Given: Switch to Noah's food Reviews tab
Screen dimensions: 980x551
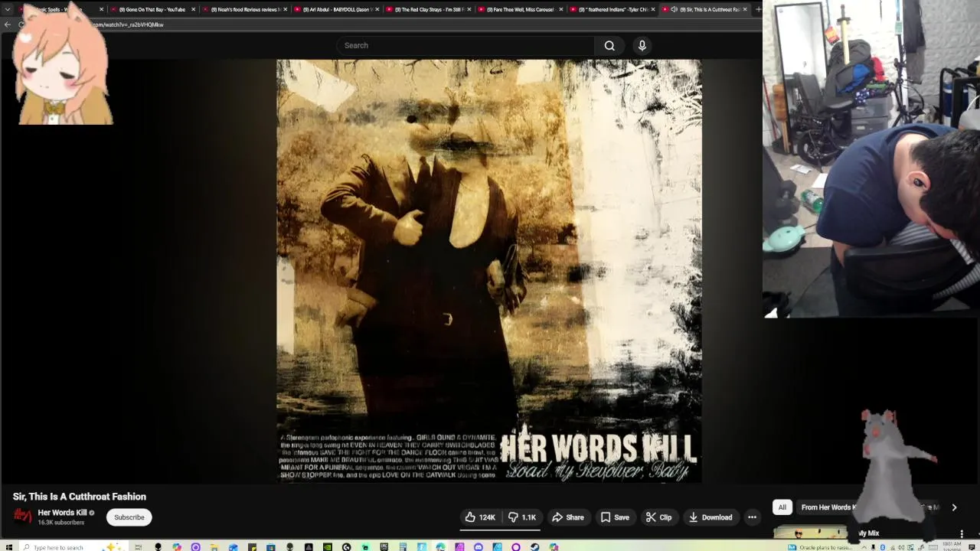Looking at the screenshot, I should pos(243,9).
